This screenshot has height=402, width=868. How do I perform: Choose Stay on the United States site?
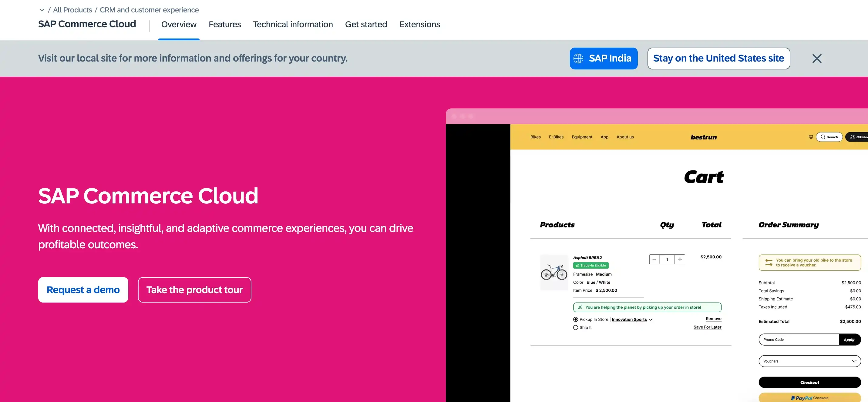718,58
